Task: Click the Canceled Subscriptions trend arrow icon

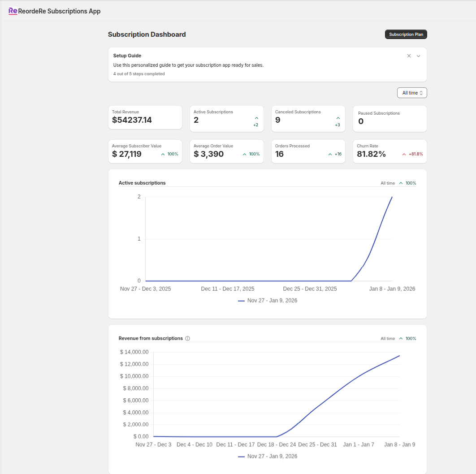Action: 338,118
